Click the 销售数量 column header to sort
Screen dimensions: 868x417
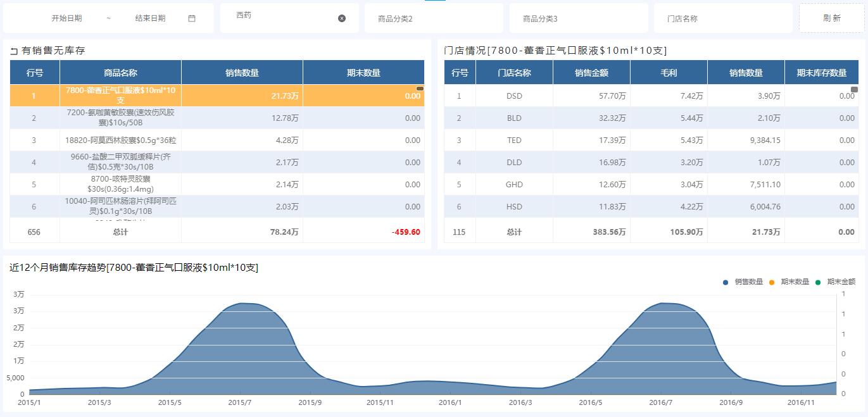(241, 72)
